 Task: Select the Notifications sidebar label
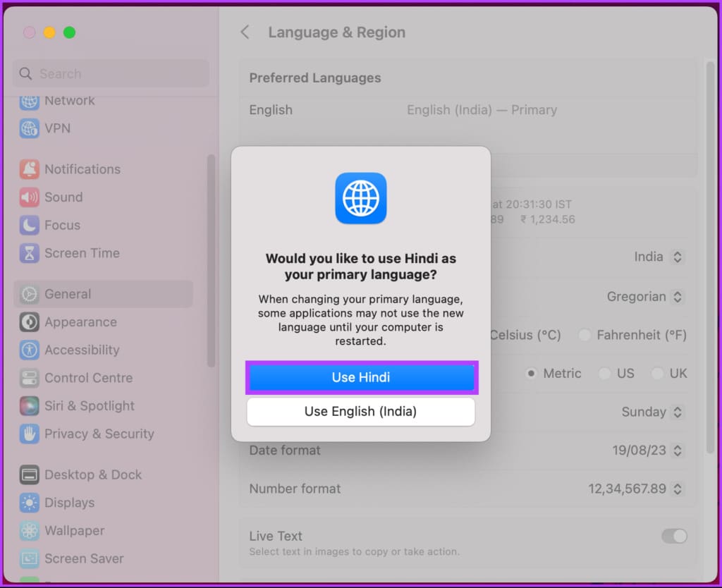pos(82,169)
